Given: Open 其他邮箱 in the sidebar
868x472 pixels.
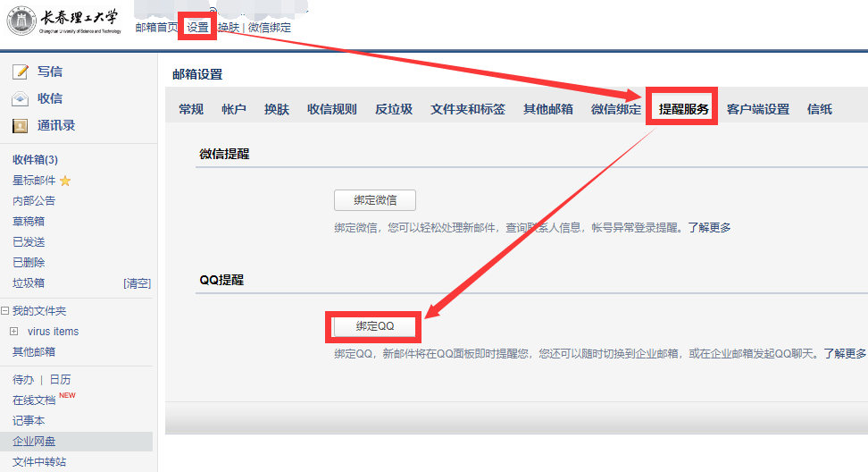Looking at the screenshot, I should pos(34,352).
